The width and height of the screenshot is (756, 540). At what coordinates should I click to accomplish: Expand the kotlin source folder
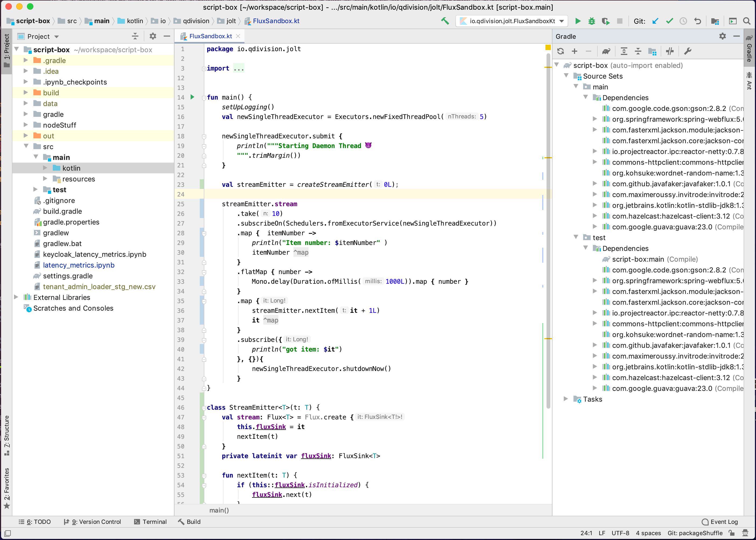(45, 168)
